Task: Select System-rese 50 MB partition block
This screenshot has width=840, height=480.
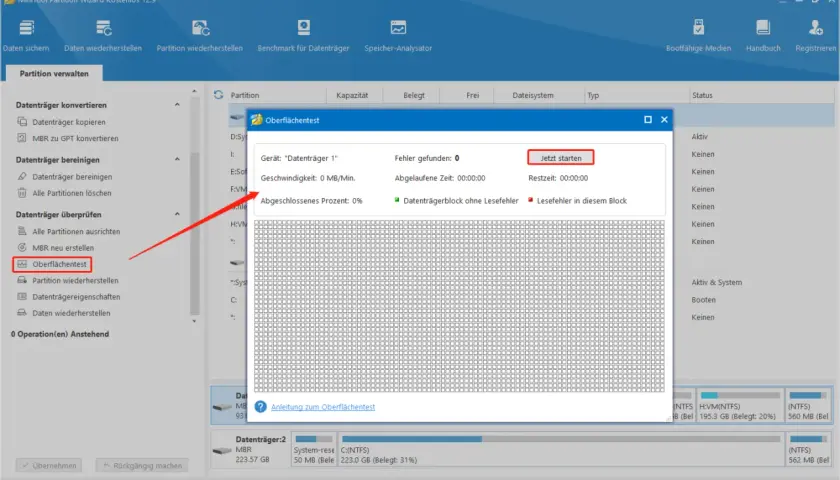Action: tap(314, 449)
